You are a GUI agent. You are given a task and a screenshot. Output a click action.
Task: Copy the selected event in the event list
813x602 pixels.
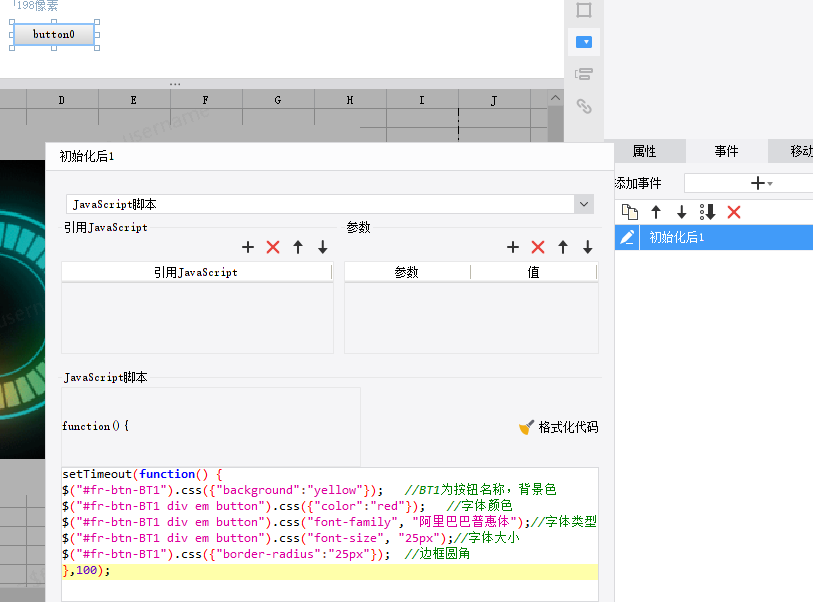(x=630, y=212)
